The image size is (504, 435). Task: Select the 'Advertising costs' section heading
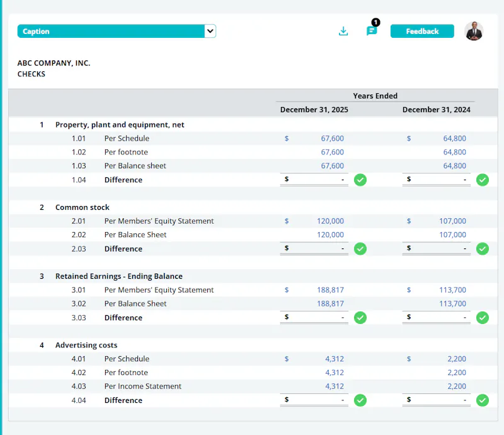pyautogui.click(x=86, y=345)
